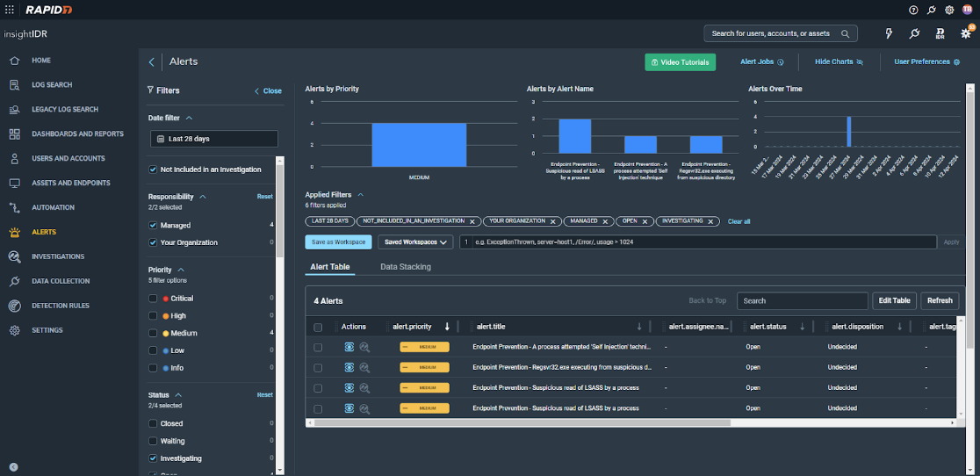
Task: Uncheck Not Included in an Investigation
Action: pos(154,169)
